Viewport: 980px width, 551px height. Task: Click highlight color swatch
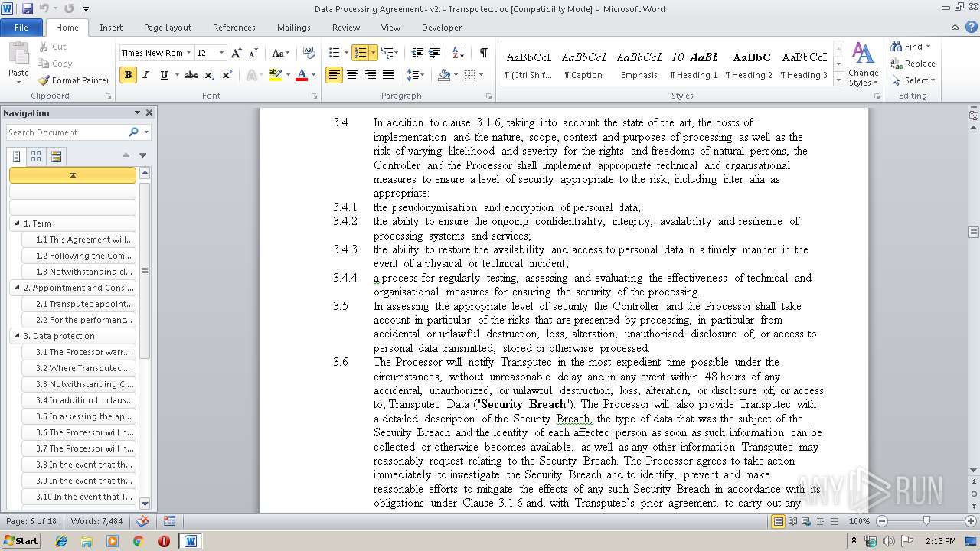click(x=276, y=75)
